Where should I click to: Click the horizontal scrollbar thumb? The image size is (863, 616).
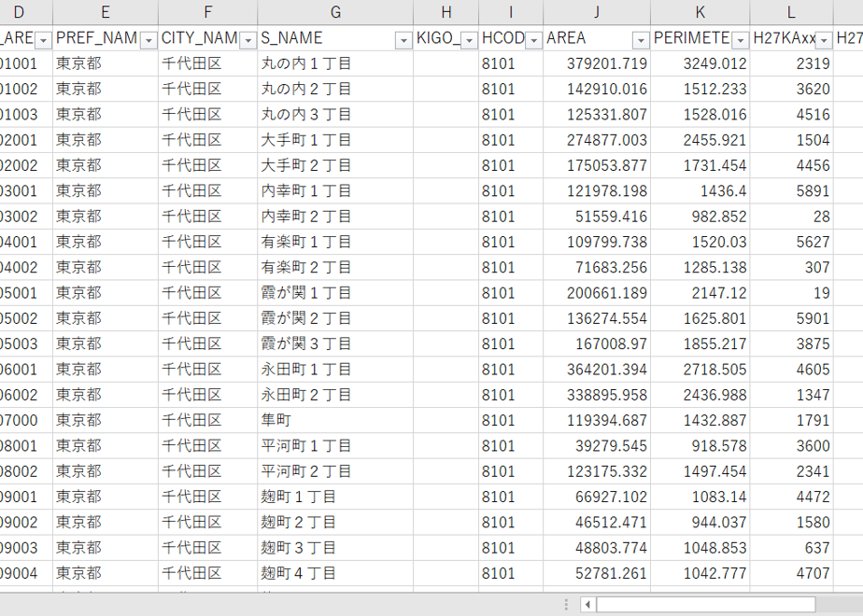706,605
